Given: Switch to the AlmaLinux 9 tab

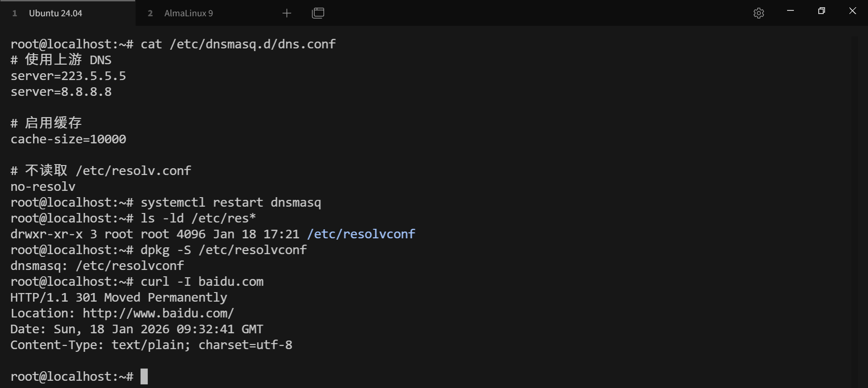Looking at the screenshot, I should point(189,13).
